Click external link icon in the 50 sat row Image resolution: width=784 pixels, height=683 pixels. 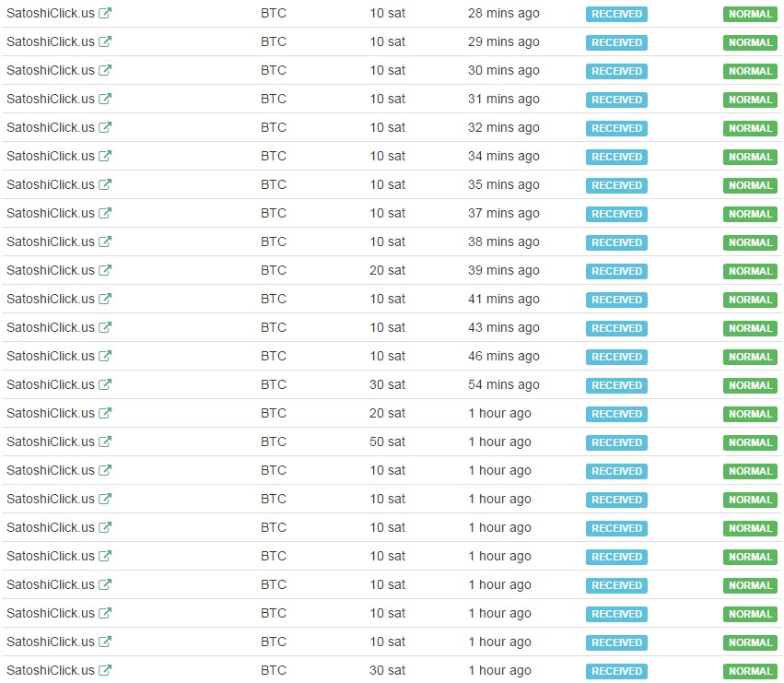tap(105, 442)
